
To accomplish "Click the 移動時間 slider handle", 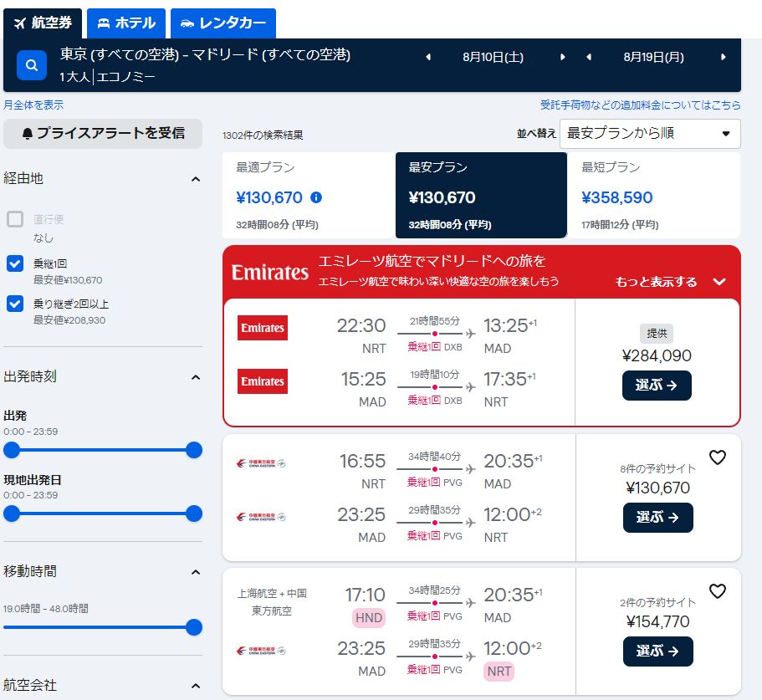I will (x=194, y=627).
